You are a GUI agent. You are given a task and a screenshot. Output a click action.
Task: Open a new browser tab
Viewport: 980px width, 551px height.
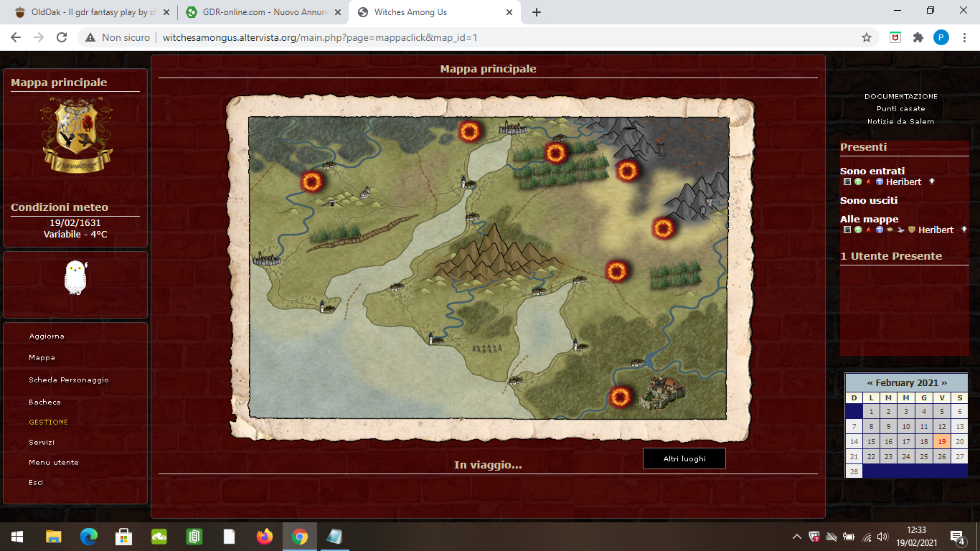pyautogui.click(x=537, y=12)
